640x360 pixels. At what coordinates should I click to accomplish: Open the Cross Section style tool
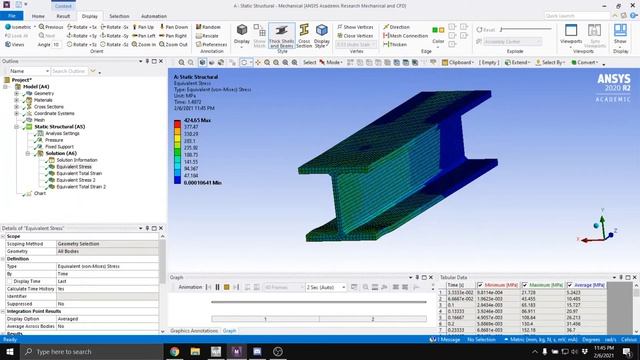click(304, 36)
